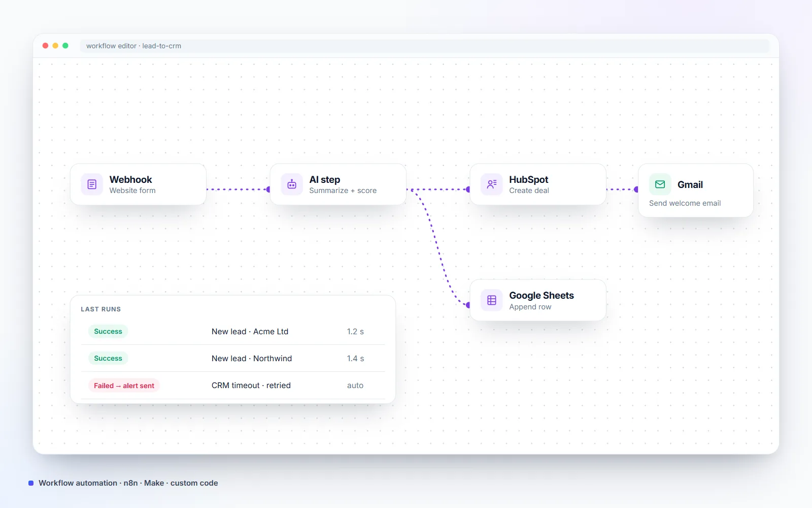Click the 'Append row' subtitle

[x=530, y=307]
